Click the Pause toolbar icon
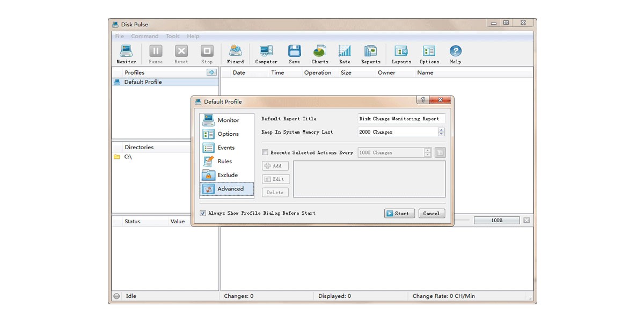Image resolution: width=644 pixels, height=322 pixels. [x=156, y=54]
